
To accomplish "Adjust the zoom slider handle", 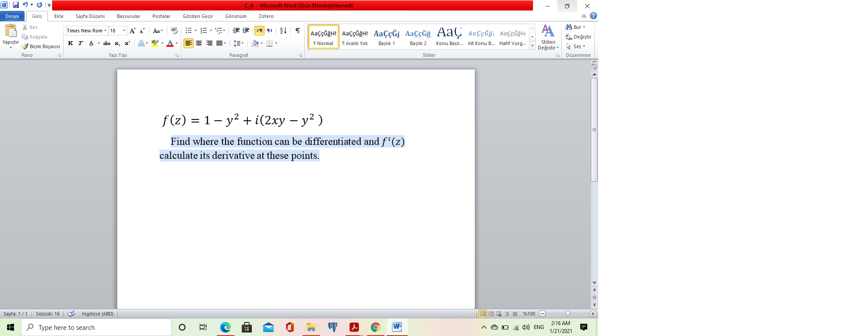I will [x=568, y=313].
